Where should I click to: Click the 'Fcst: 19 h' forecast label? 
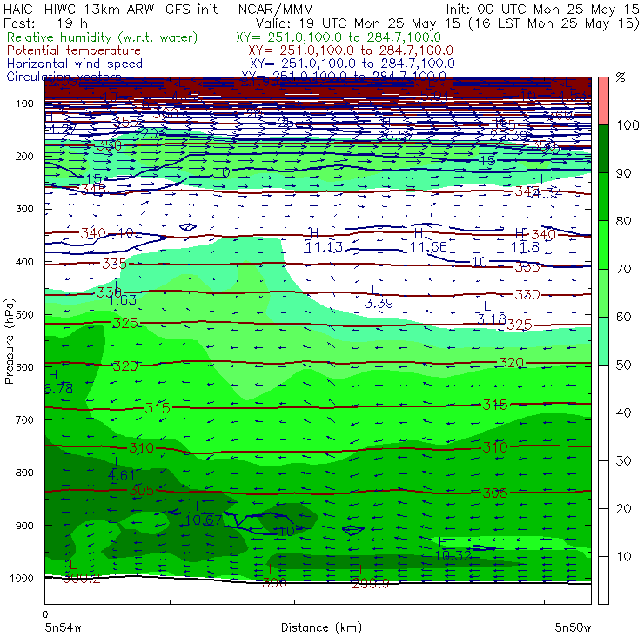click(45, 23)
